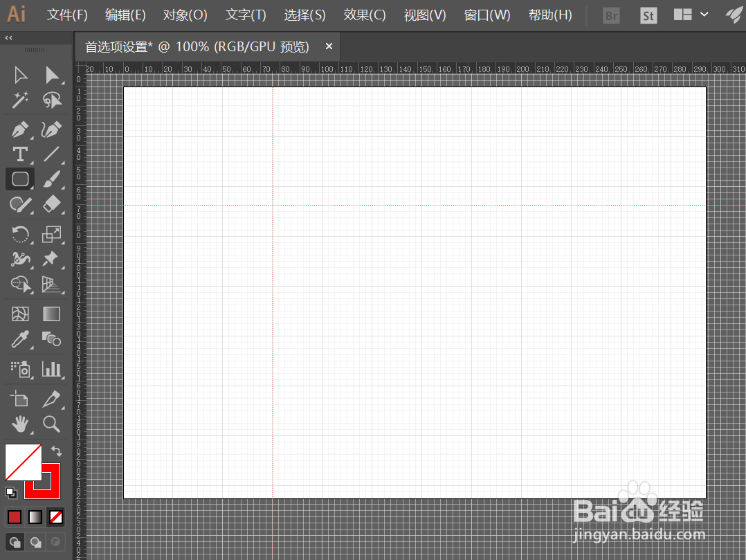Viewport: 746px width, 560px height.
Task: Select the Curvature tool
Action: [x=51, y=129]
